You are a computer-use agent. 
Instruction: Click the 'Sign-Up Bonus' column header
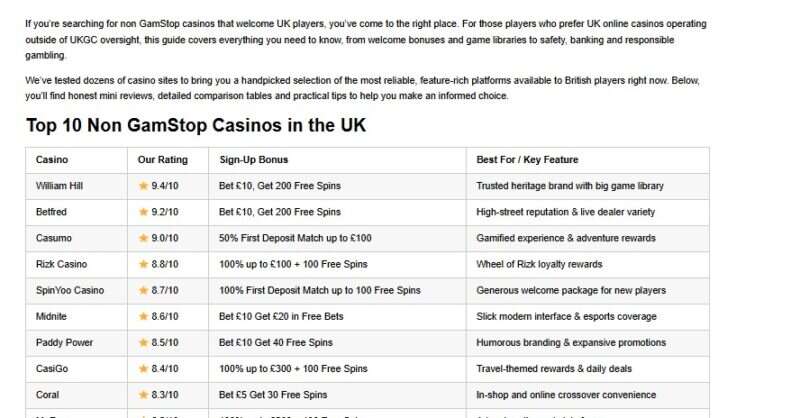(x=254, y=160)
